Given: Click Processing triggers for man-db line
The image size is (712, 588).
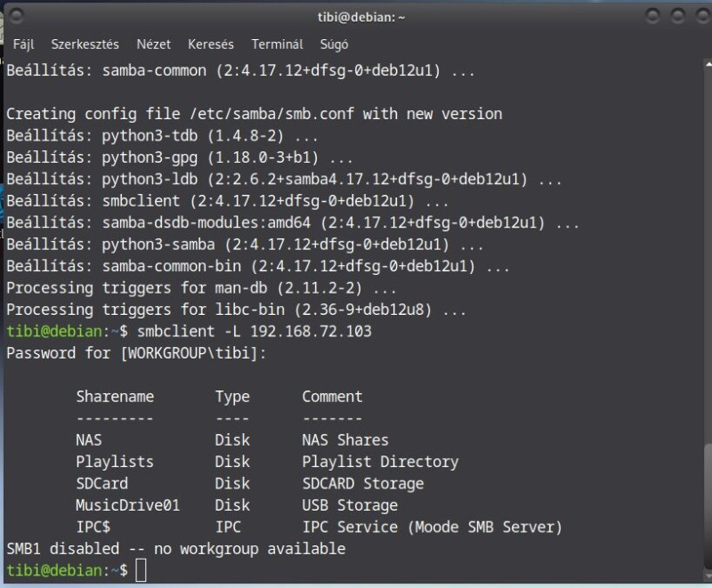Looking at the screenshot, I should coord(201,288).
